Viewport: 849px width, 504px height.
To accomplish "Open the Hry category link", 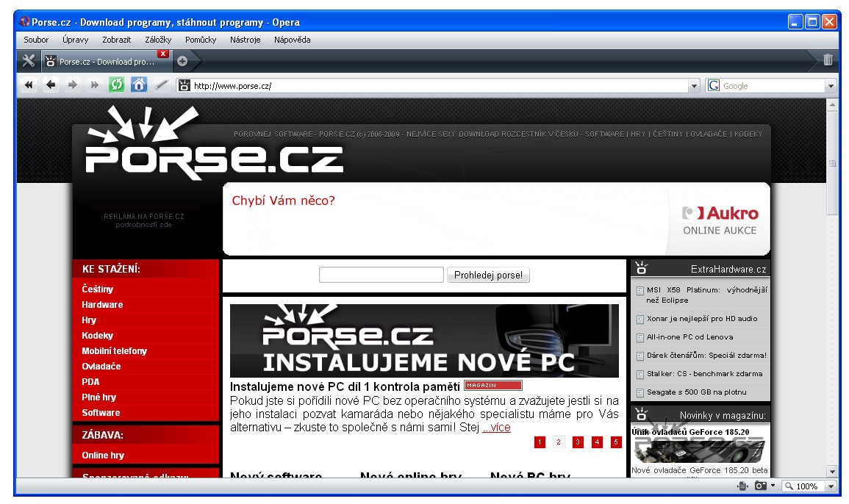I will 89,320.
